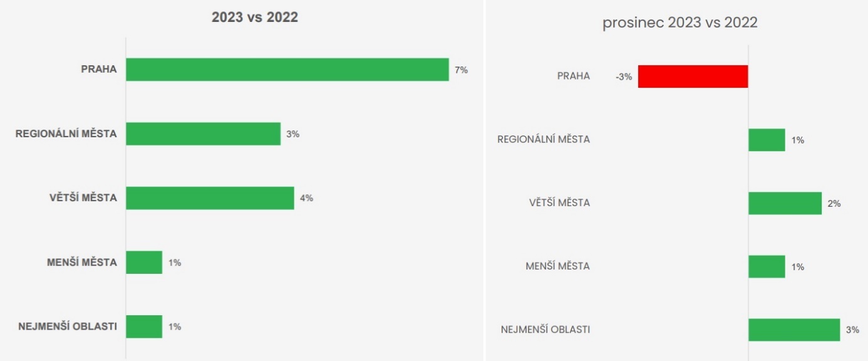Select the "prosinec 2023 vs 2022" chart title
Image resolution: width=868 pixels, height=361 pixels.
pyautogui.click(x=679, y=23)
